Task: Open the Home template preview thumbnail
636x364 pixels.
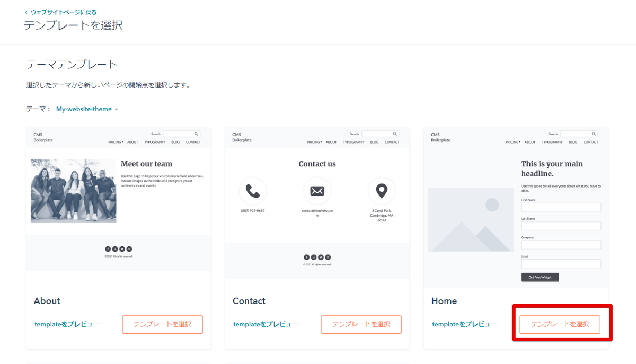Action: click(x=516, y=208)
